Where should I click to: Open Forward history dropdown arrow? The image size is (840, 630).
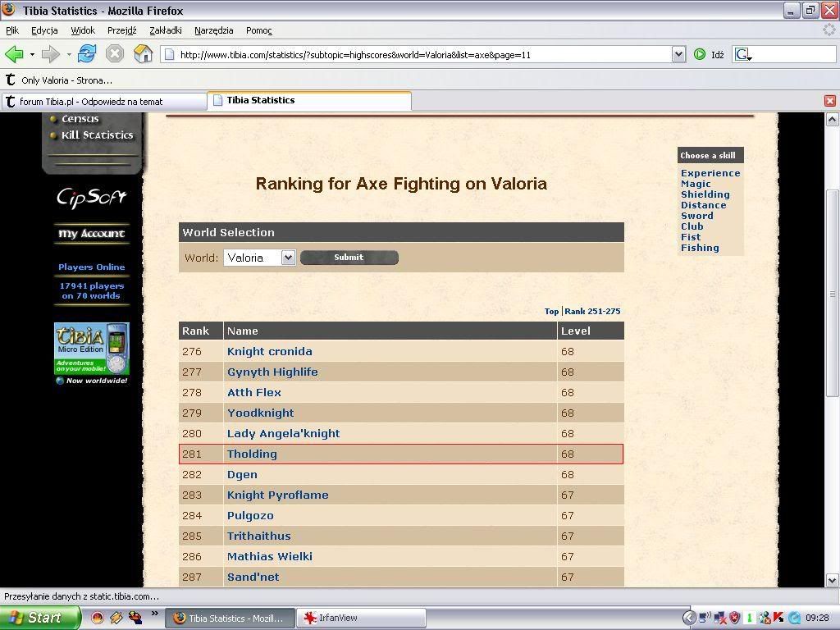pos(69,55)
